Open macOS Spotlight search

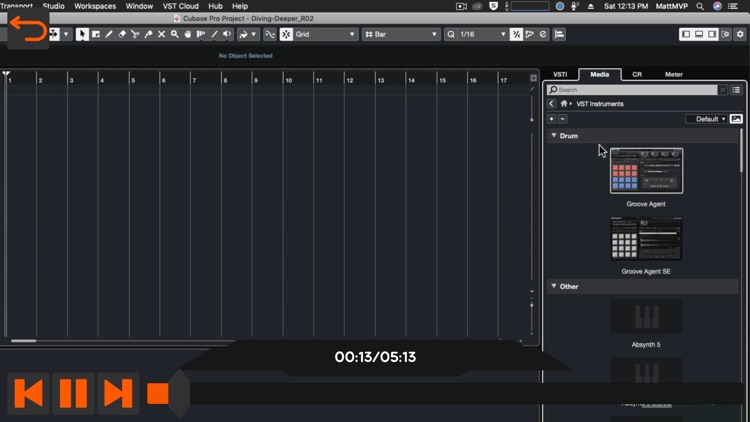click(x=700, y=6)
